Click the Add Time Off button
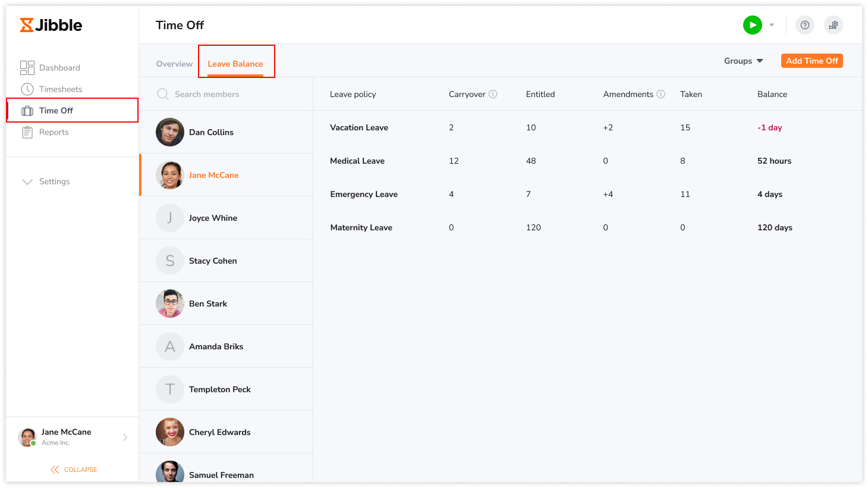The width and height of the screenshot is (868, 488). 812,60
